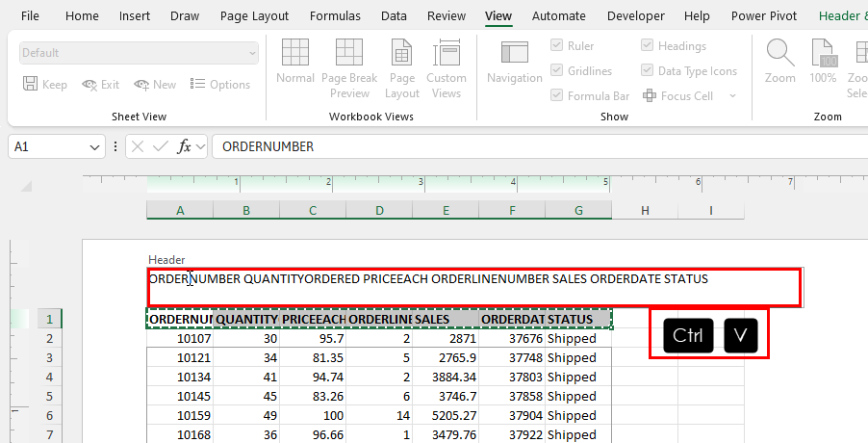Select Page Layout workbook view
Viewport: 868px width, 443px height.
(x=402, y=68)
